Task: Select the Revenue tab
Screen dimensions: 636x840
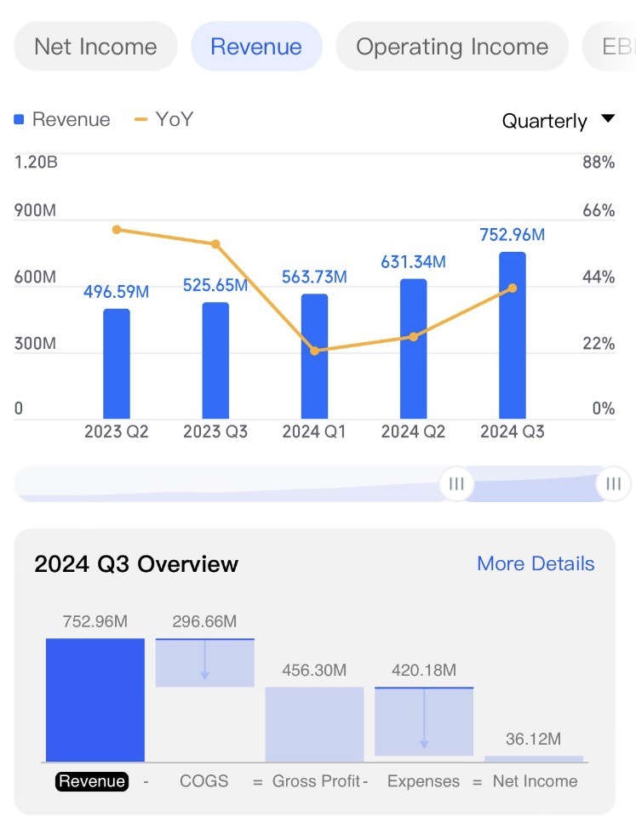Action: point(256,46)
